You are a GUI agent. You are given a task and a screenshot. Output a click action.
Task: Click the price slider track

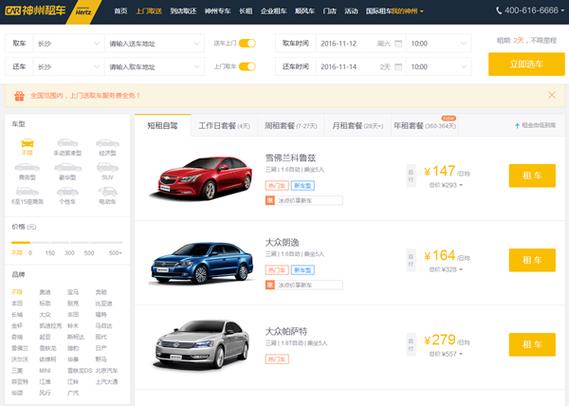[x=67, y=242]
